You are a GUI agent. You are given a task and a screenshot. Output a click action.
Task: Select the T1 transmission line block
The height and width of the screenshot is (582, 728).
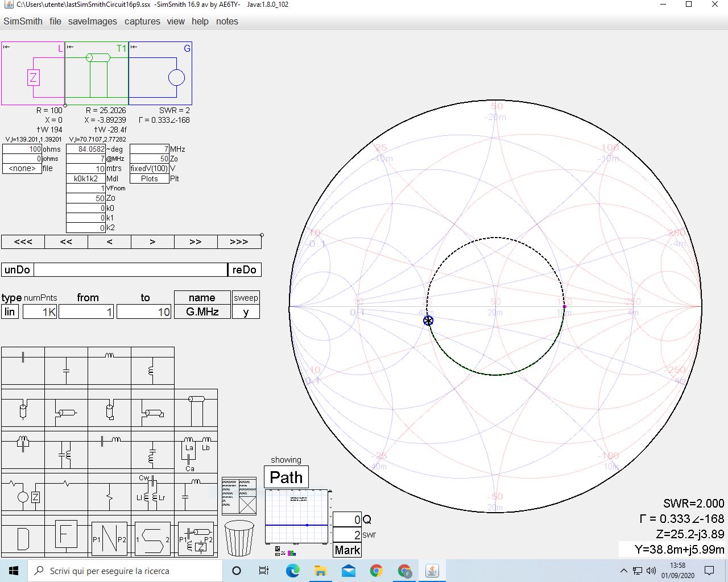coord(97,73)
